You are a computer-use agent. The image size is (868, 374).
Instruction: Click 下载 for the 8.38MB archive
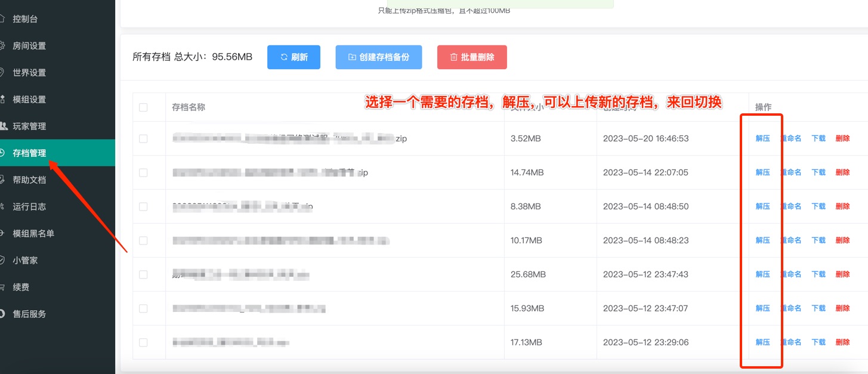818,206
